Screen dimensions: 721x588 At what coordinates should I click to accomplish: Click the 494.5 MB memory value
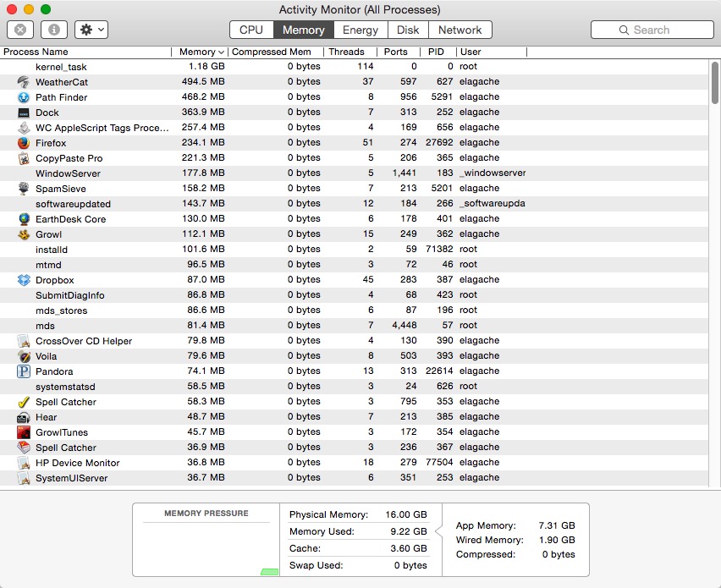coord(203,81)
